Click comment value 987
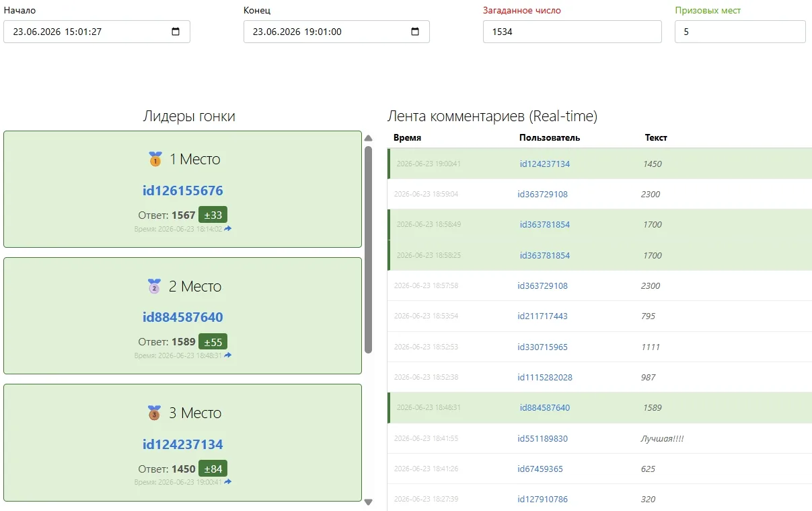 click(648, 378)
